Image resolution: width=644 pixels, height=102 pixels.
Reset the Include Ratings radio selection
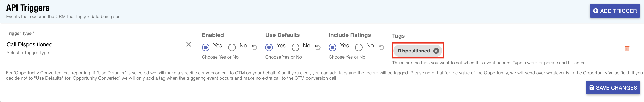click(x=381, y=47)
